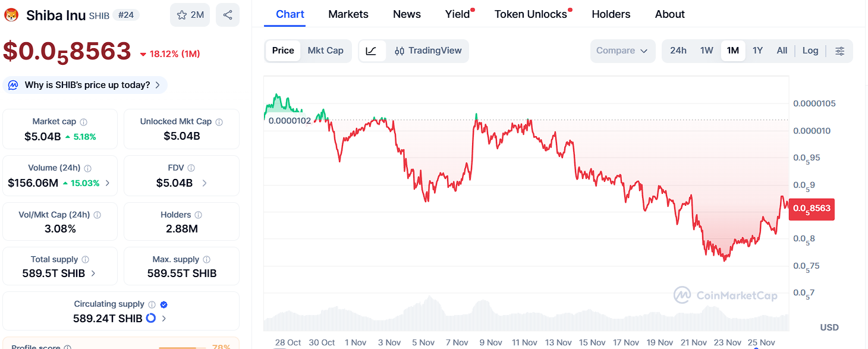
Task: Switch to line chart icon
Action: click(372, 51)
